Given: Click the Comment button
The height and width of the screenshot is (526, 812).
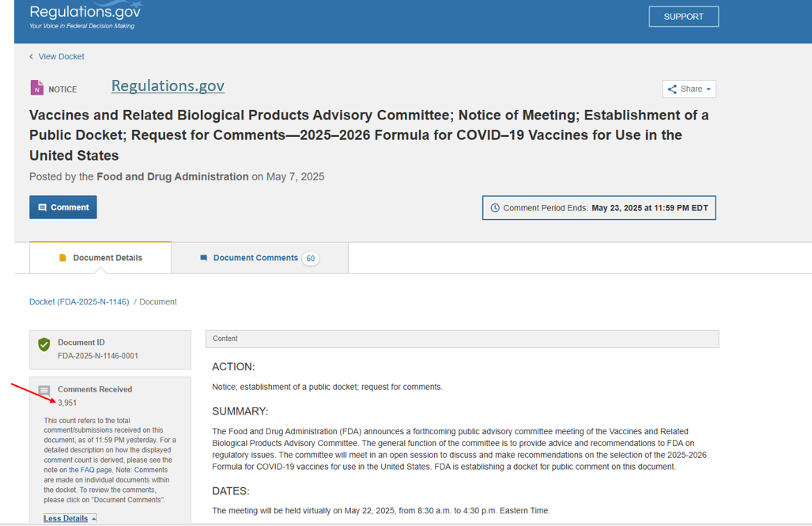Looking at the screenshot, I should 63,207.
